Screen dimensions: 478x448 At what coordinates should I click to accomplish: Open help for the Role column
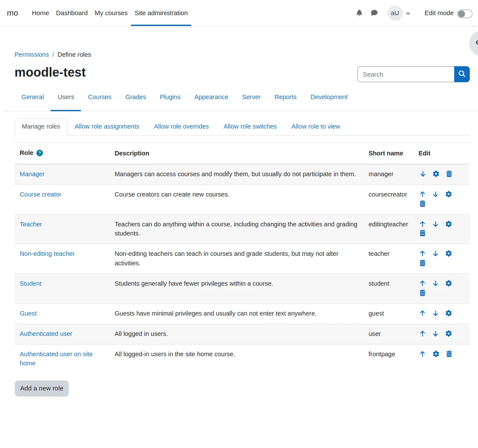click(x=40, y=153)
